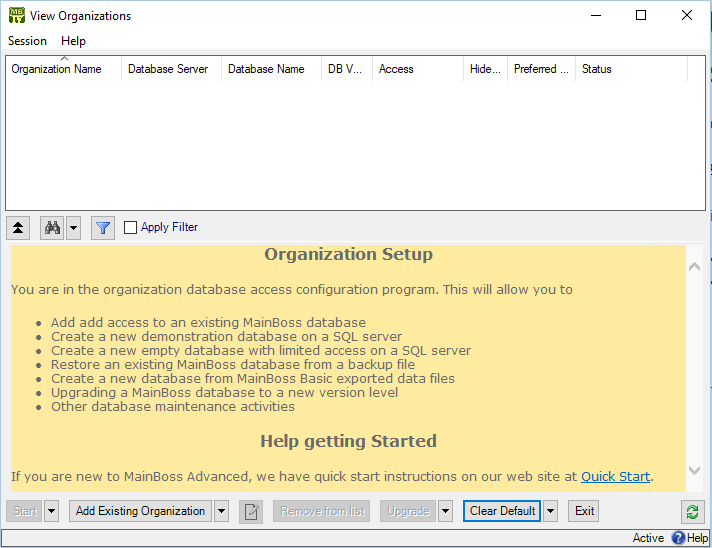Click the Help getting Started heading
Screen dimensions: 712x548
coord(348,441)
